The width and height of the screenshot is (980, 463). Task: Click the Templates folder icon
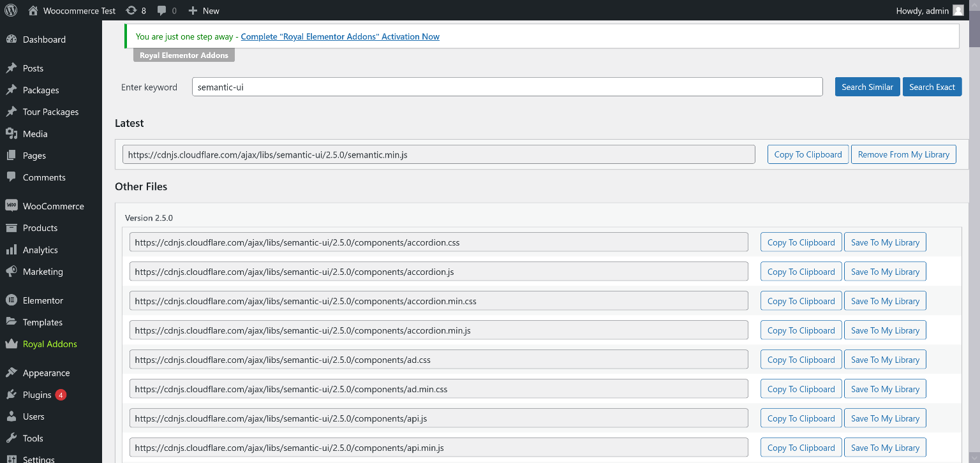[11, 321]
